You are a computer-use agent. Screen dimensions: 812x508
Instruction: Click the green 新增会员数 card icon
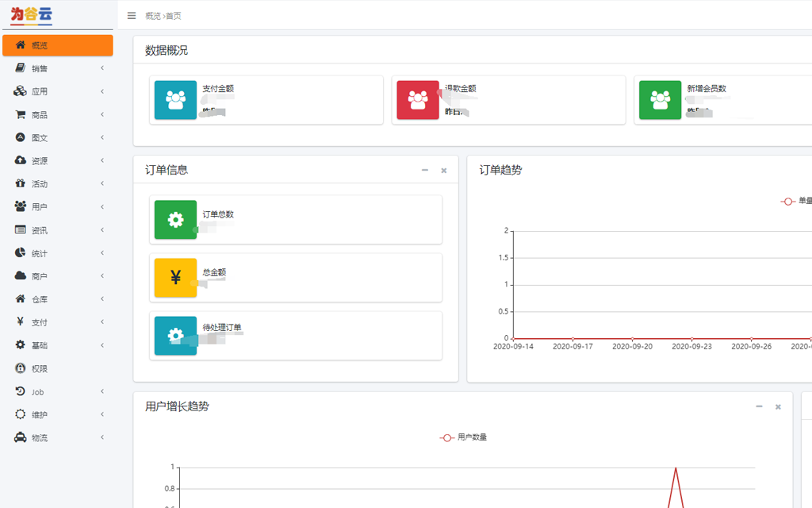coord(661,100)
